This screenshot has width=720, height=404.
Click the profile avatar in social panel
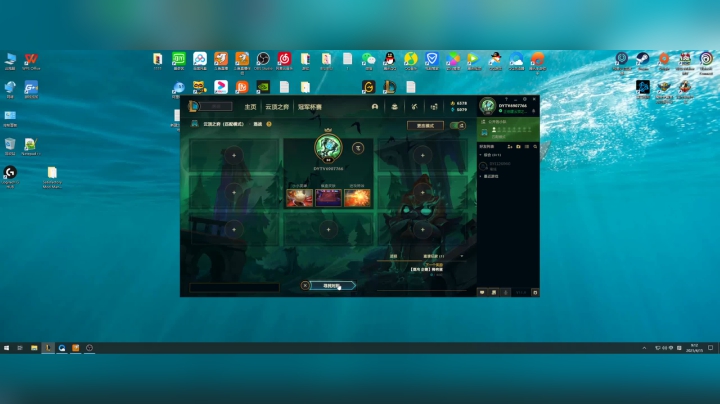[488, 106]
